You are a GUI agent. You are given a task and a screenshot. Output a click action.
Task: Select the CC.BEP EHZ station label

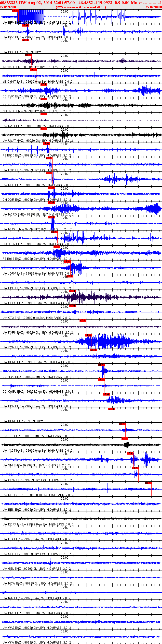click(x=36, y=435)
